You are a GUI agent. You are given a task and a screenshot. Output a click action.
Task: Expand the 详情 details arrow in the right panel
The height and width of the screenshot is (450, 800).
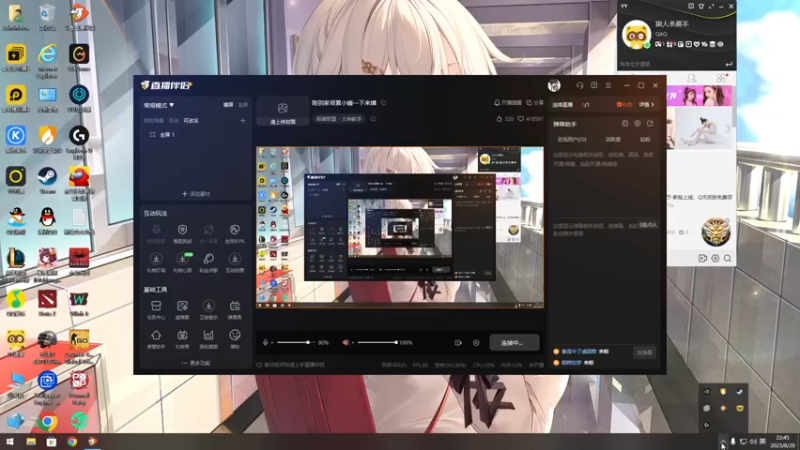646,105
